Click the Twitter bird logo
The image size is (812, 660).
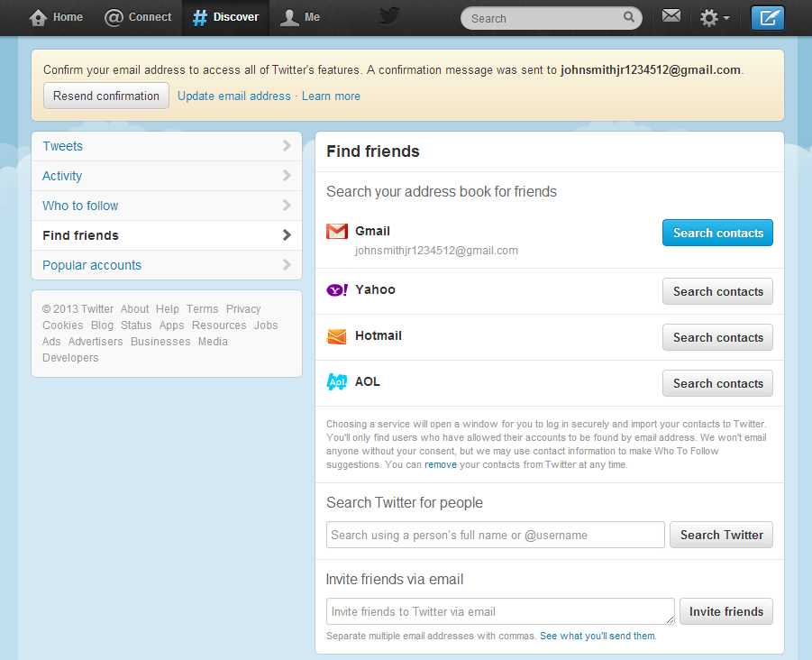tap(389, 16)
